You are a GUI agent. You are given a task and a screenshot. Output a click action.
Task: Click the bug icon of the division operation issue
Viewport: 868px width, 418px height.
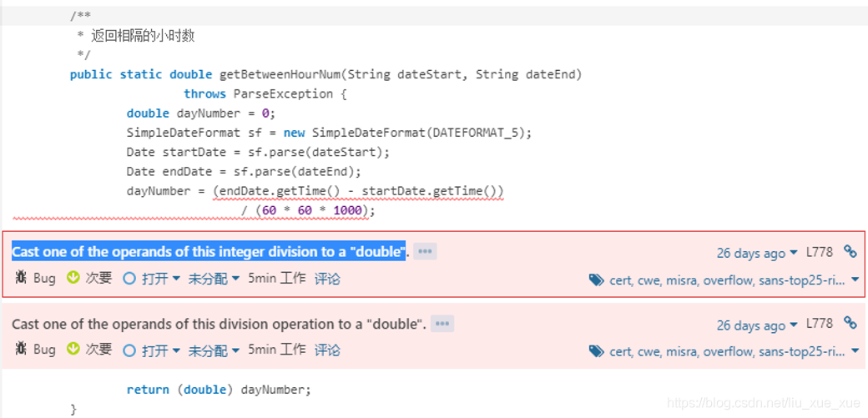21,350
